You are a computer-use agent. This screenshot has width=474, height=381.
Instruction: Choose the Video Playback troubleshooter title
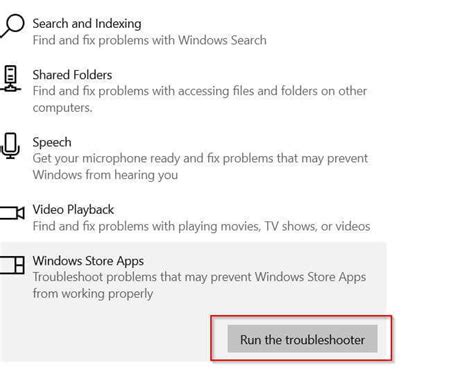pos(73,210)
